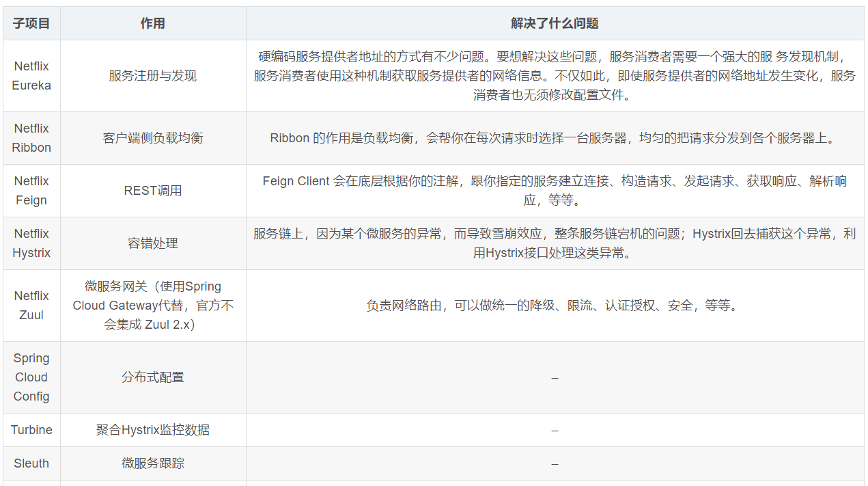Select the 微服务跟踪 cell
Screen dimensions: 868x486
[153, 463]
